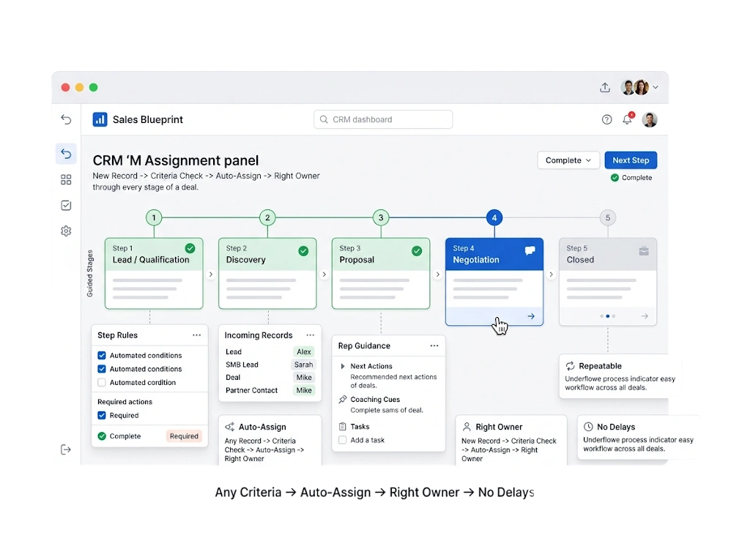Viewport: 750px width, 560px height.
Task: Open Rep Guidance more options menu
Action: (x=434, y=346)
